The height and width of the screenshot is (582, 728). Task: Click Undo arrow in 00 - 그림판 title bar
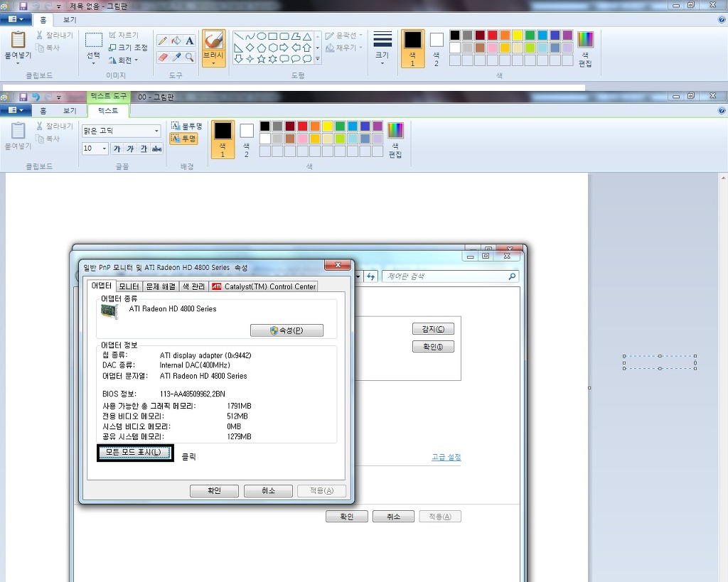coord(36,97)
